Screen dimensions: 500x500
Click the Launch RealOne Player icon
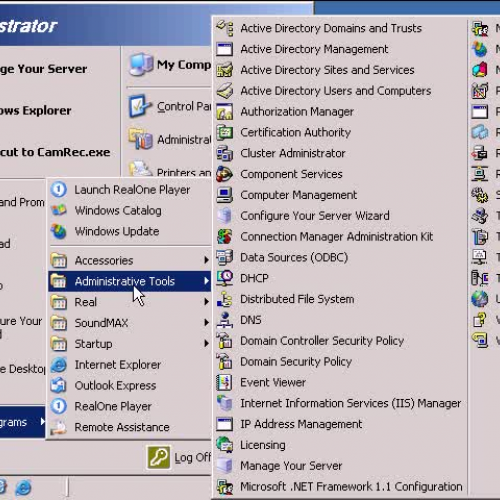point(59,190)
